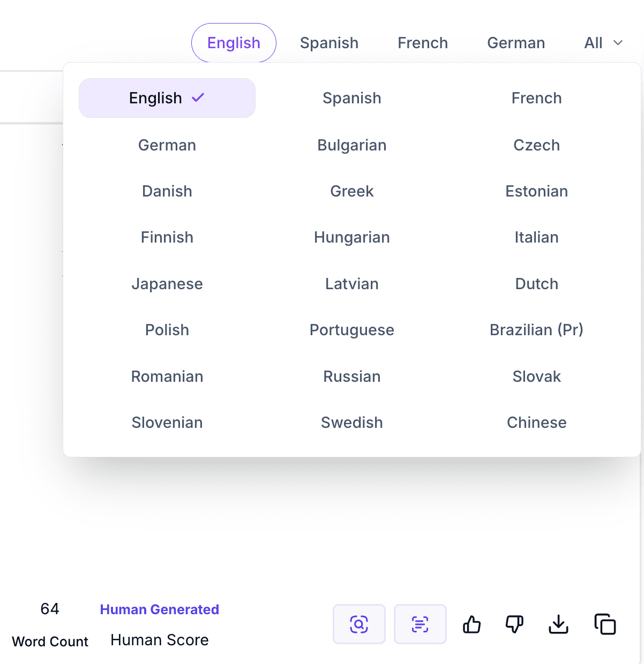Click the AI content scan icon
The width and height of the screenshot is (644, 664).
point(359,624)
